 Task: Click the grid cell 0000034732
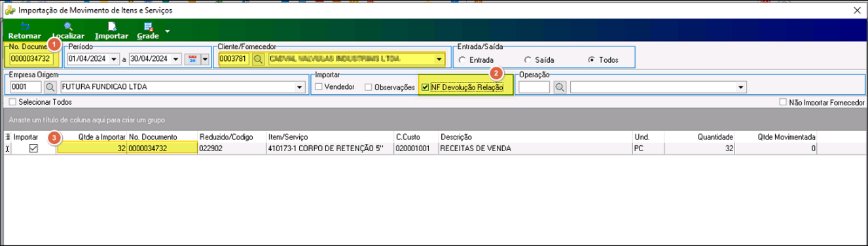pos(162,149)
